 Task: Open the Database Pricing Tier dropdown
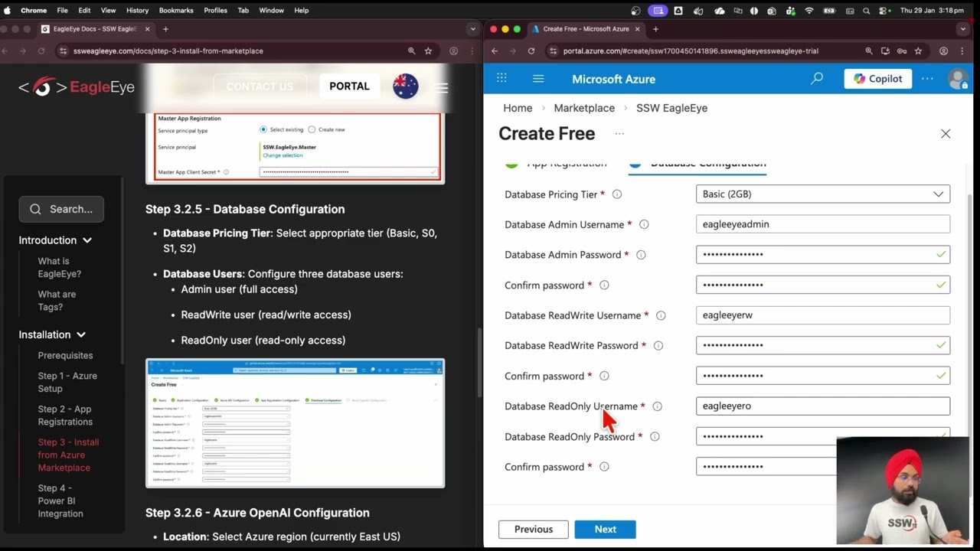pyautogui.click(x=823, y=194)
